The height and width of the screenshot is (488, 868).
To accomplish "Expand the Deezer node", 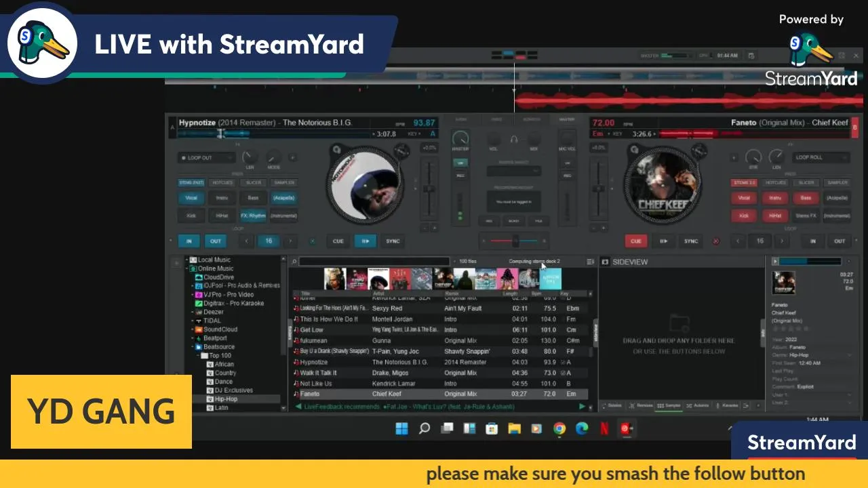I will click(192, 312).
